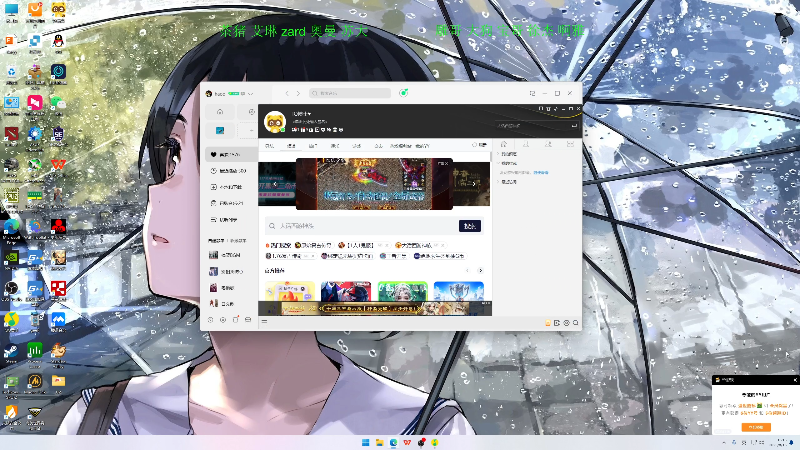Select the fourth category tab
The image size is (800, 450).
pos(335,146)
